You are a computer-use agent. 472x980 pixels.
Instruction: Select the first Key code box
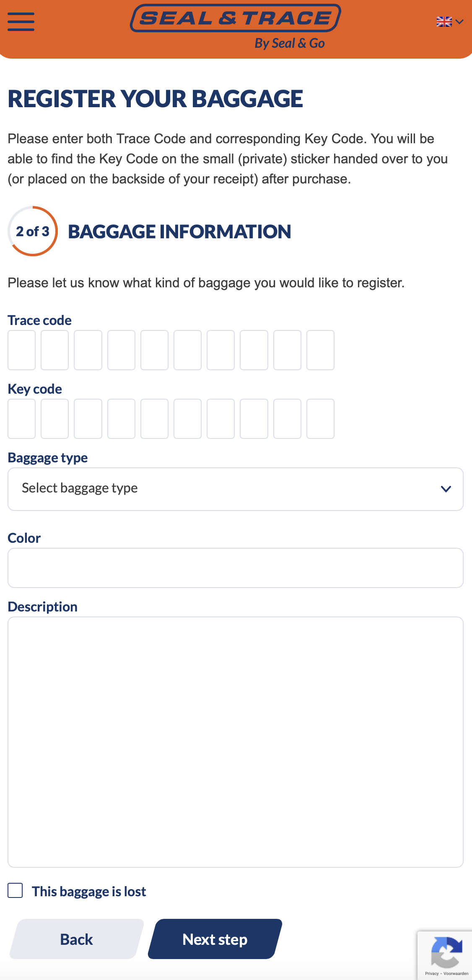point(21,419)
